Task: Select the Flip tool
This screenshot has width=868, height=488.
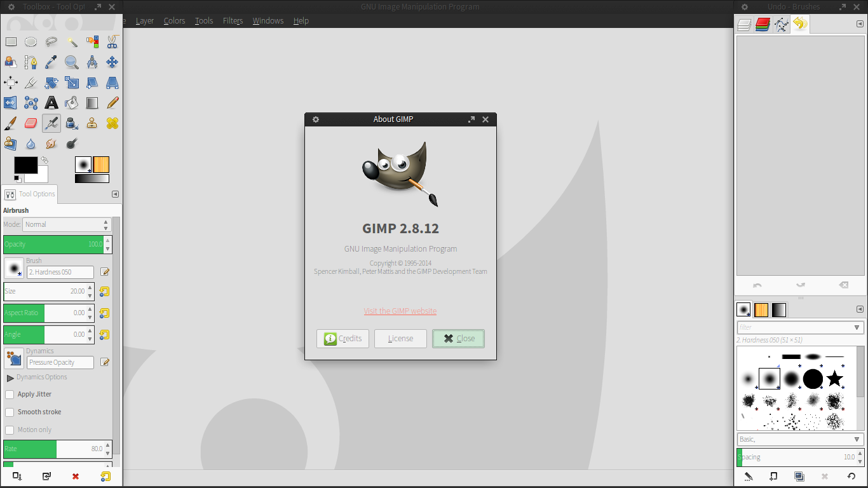Action: click(11, 103)
